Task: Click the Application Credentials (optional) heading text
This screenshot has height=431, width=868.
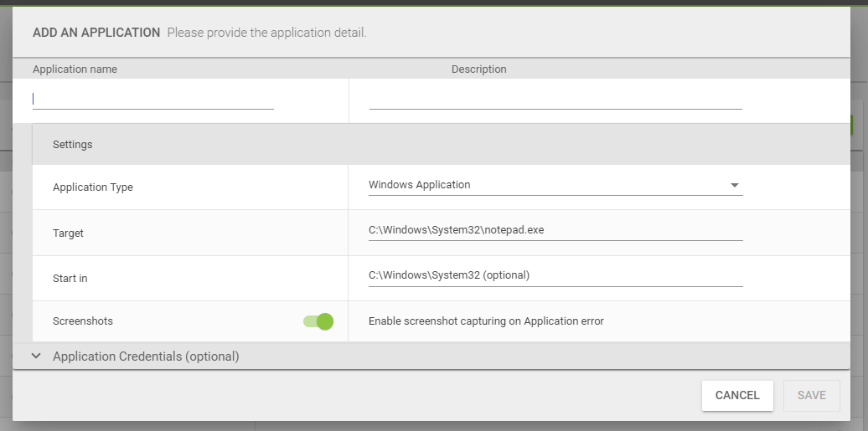Action: click(146, 357)
